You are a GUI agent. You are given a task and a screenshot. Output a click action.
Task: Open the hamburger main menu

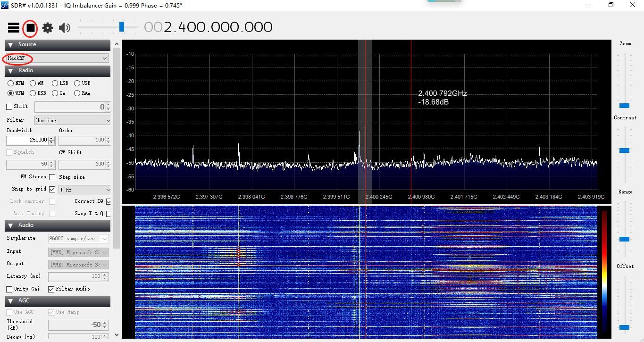[14, 28]
